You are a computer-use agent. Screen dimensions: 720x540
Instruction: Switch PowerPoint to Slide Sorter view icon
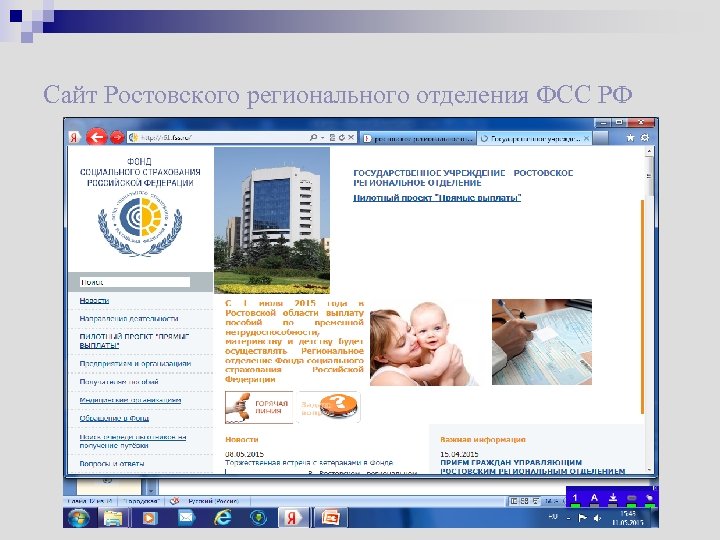coord(524,501)
